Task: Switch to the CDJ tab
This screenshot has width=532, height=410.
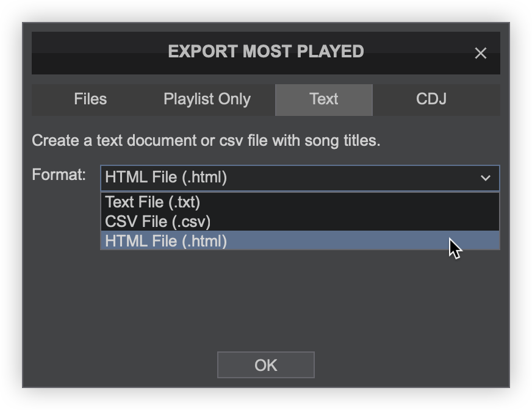Action: [x=431, y=99]
